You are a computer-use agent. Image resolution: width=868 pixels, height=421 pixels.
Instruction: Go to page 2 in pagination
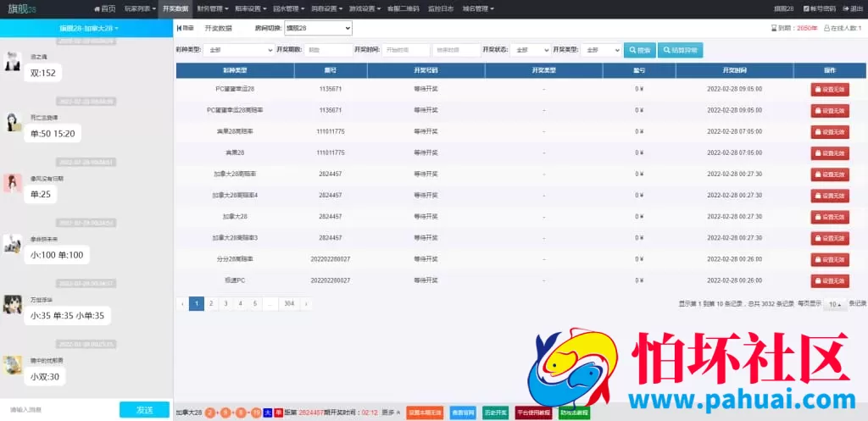click(x=211, y=303)
